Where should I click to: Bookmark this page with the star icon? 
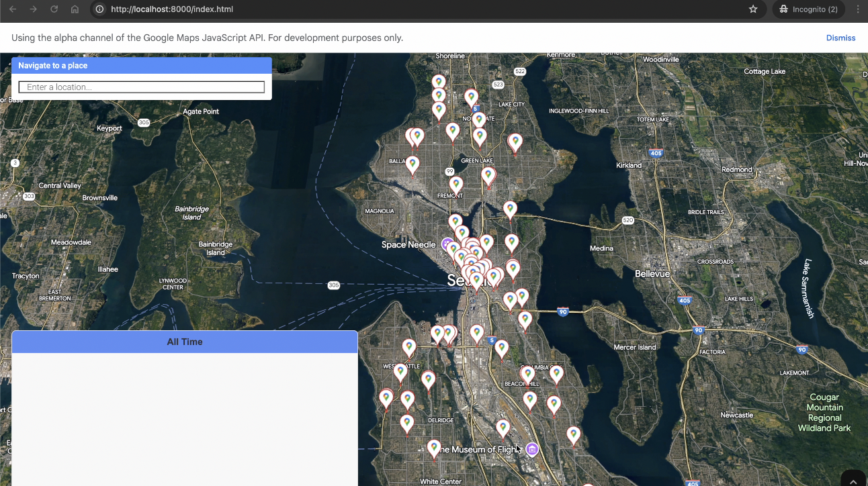(x=753, y=9)
